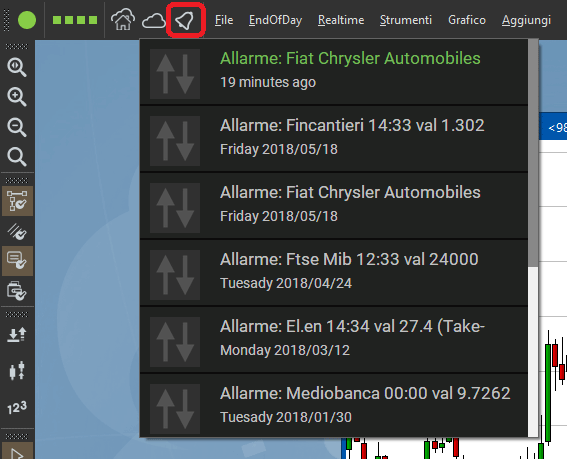Click the diagonal lines check tool

[17, 231]
